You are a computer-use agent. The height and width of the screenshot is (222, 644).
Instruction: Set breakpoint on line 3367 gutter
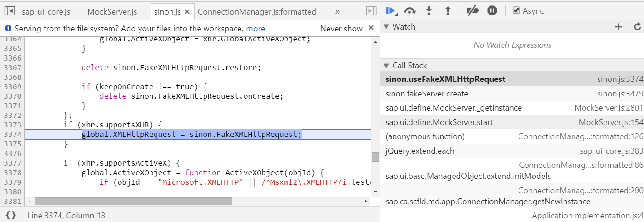[12, 68]
